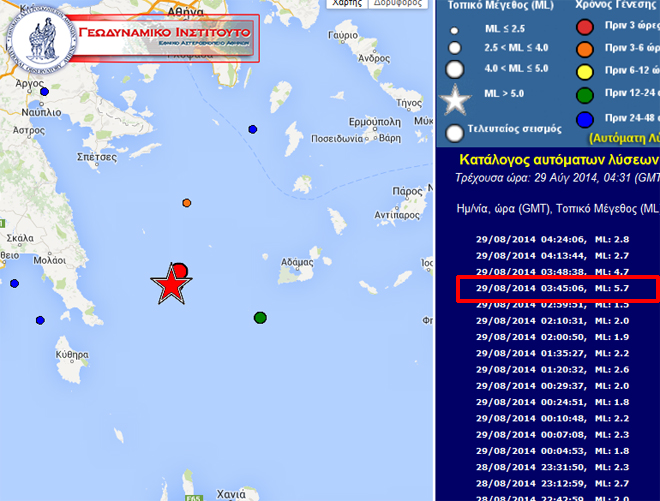Select the 00:24:51 ML: 1.8 catalog entry
This screenshot has width=660, height=501.
(552, 402)
